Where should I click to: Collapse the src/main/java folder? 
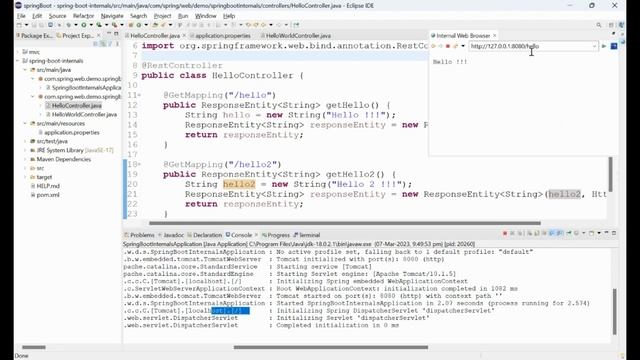(x=25, y=70)
